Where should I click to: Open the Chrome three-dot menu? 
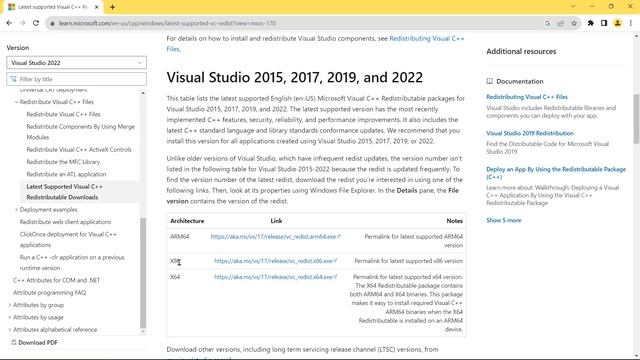(631, 23)
